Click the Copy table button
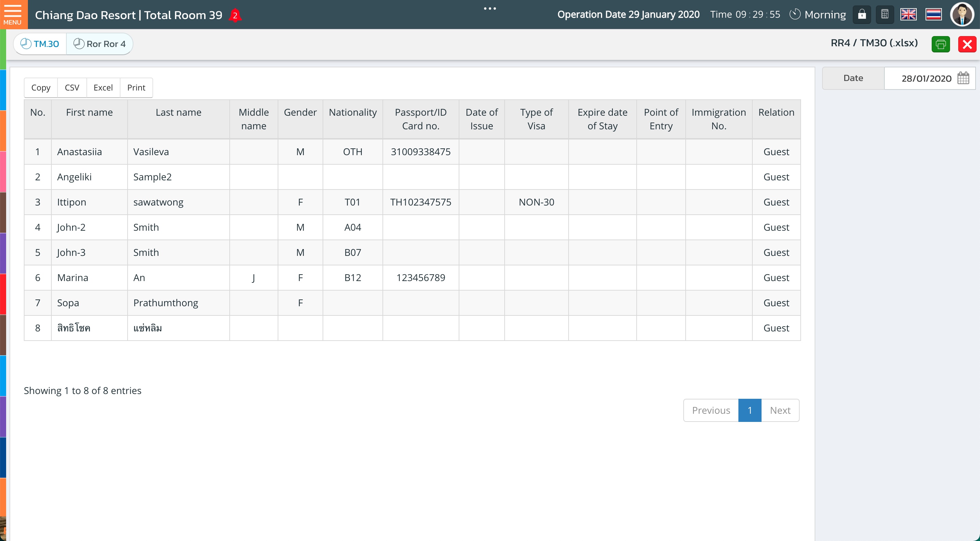The image size is (980, 541). click(x=41, y=87)
